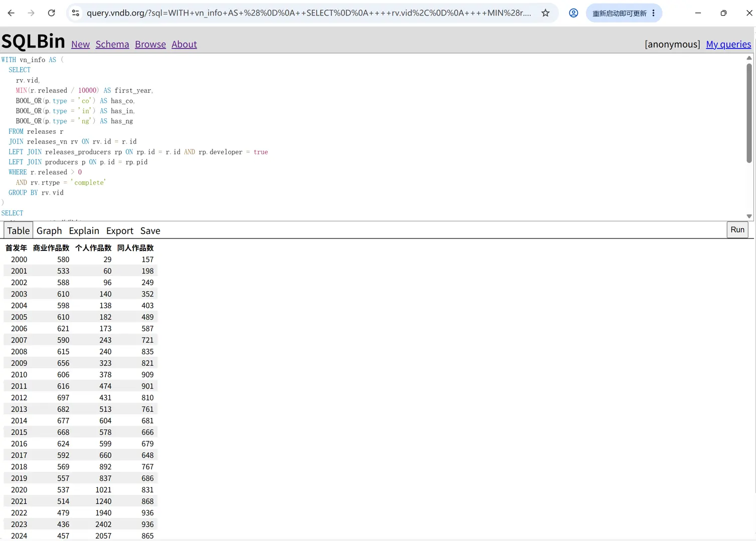Open the New query link
The width and height of the screenshot is (756, 541).
80,45
